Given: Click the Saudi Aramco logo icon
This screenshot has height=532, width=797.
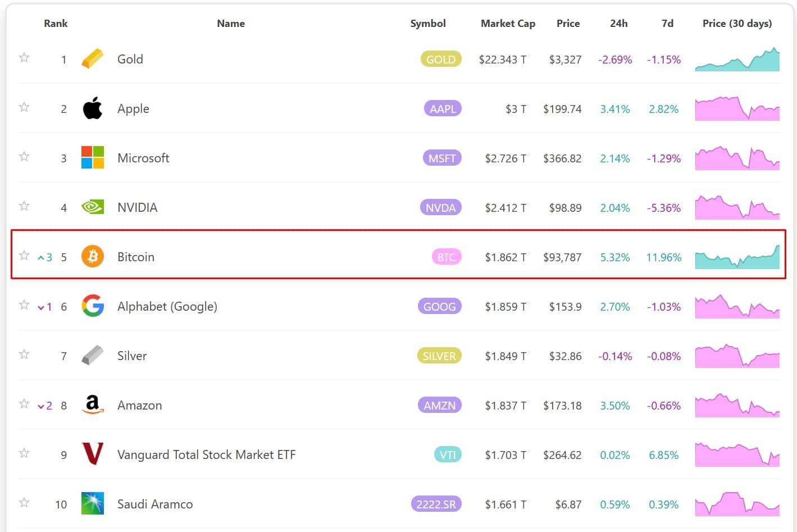Looking at the screenshot, I should click(x=93, y=503).
